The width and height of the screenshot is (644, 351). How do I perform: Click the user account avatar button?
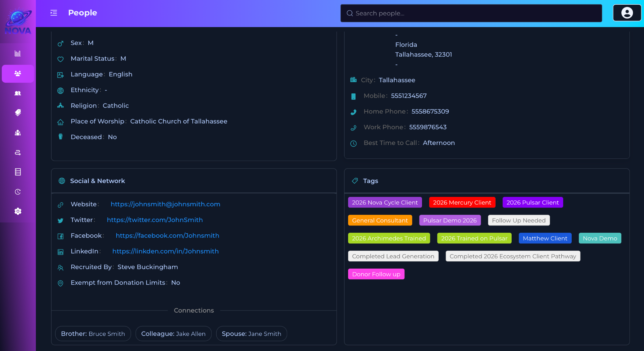627,13
